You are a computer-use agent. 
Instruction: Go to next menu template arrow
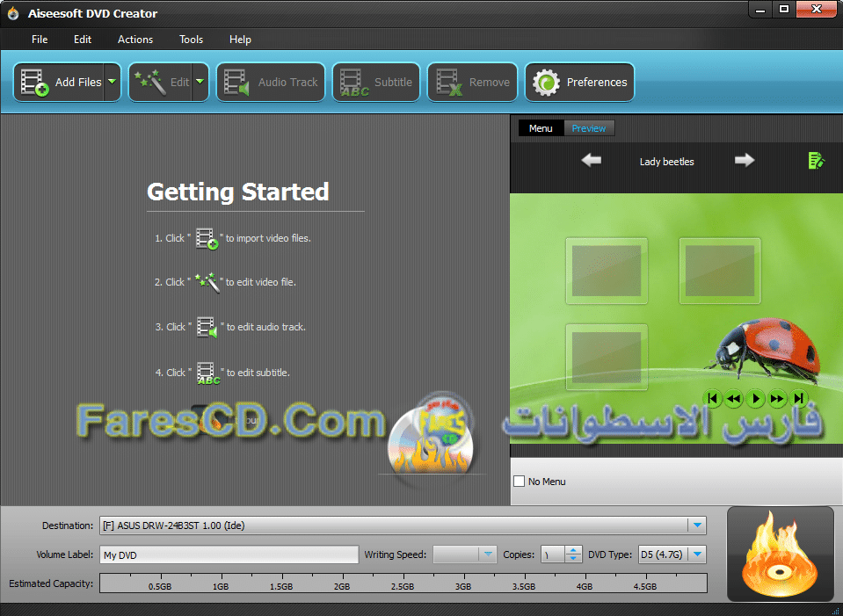point(745,160)
